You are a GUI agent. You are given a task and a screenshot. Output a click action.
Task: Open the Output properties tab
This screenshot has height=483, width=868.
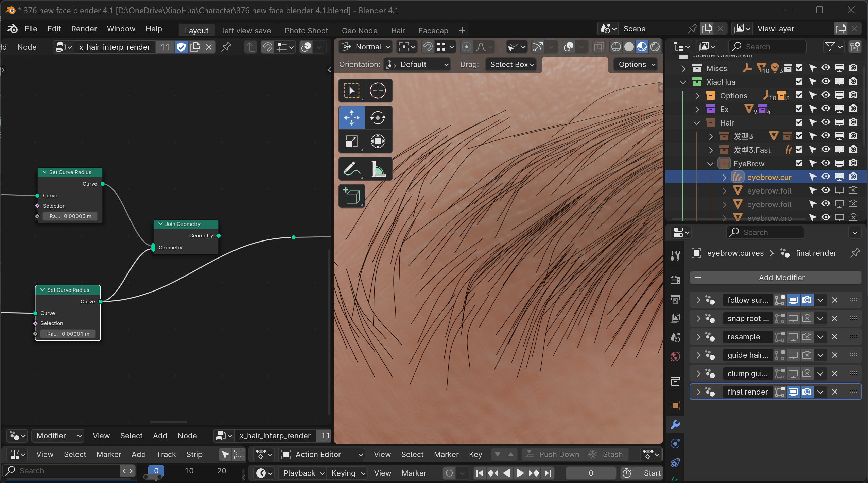[x=675, y=299]
